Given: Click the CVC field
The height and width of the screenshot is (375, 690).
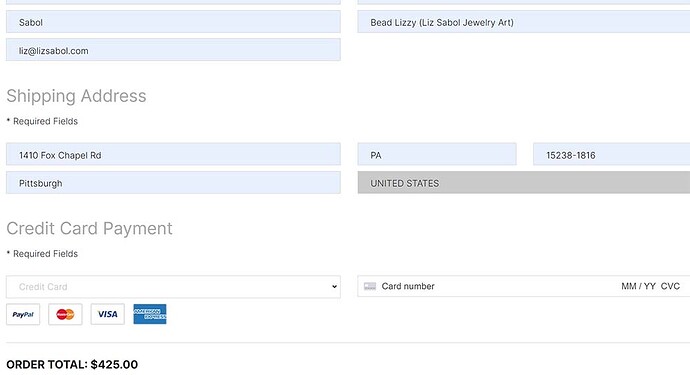Looking at the screenshot, I should click(670, 287).
